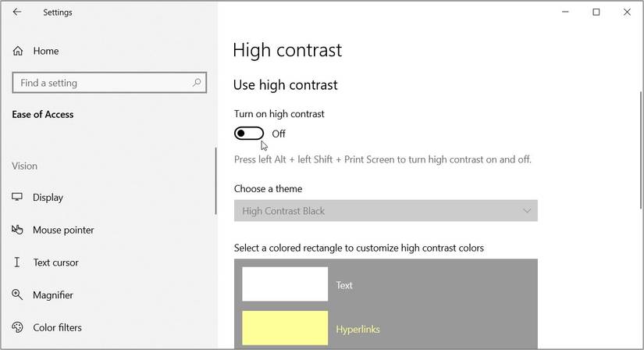This screenshot has height=350, width=644.
Task: Go to the Home label in the sidebar
Action: (x=46, y=51)
